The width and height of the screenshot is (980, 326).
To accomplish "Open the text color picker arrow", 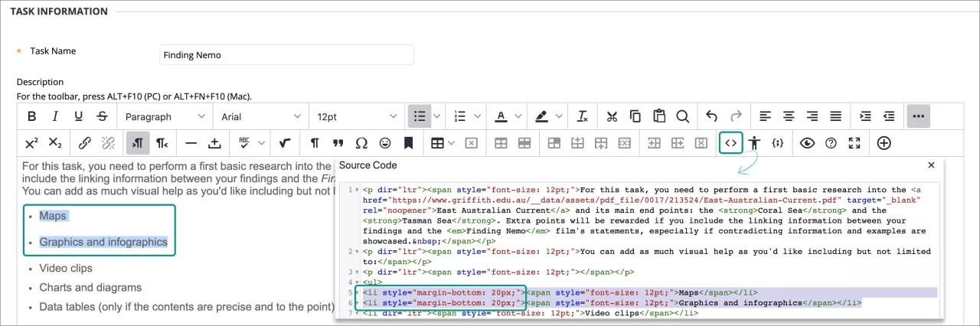I will coord(519,116).
